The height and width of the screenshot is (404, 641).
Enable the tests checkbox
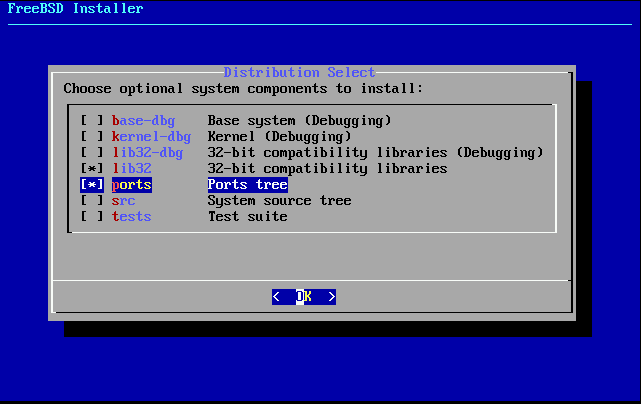click(x=92, y=216)
